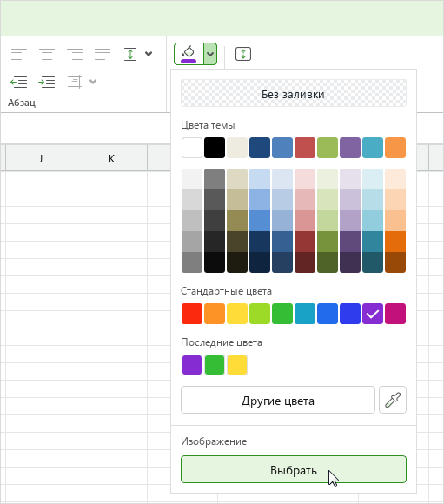Screen dimensions: 444x504
Task: Activate the eyedropper color picker
Action: click(x=393, y=400)
